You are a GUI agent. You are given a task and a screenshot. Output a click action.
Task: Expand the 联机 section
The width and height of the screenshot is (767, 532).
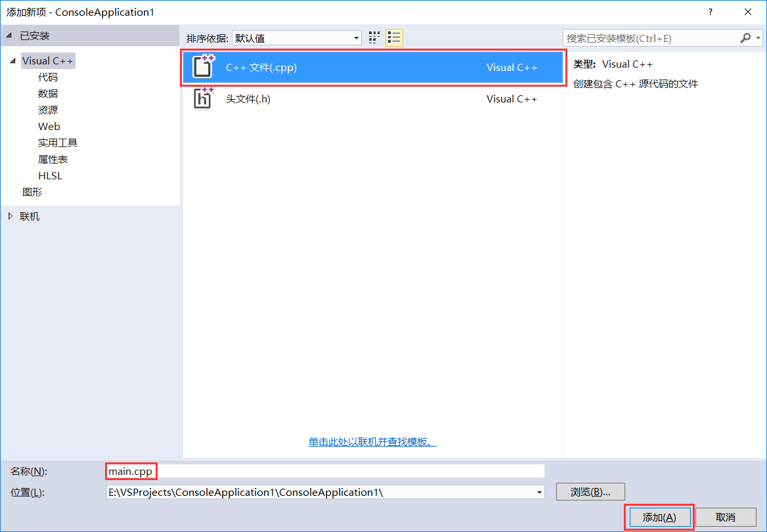[11, 216]
